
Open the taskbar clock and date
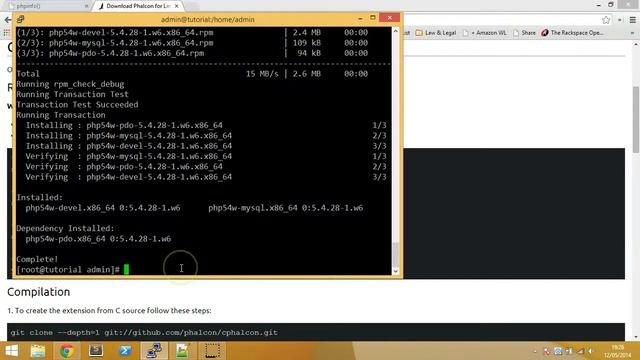[x=617, y=351]
